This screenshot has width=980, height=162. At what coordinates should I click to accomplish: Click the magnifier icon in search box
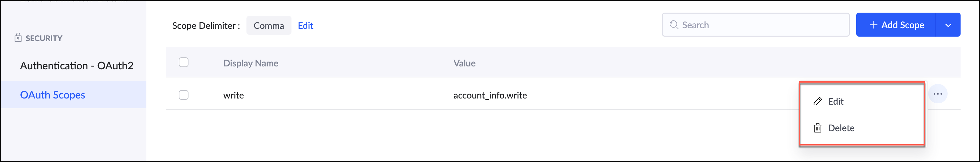[x=673, y=25]
